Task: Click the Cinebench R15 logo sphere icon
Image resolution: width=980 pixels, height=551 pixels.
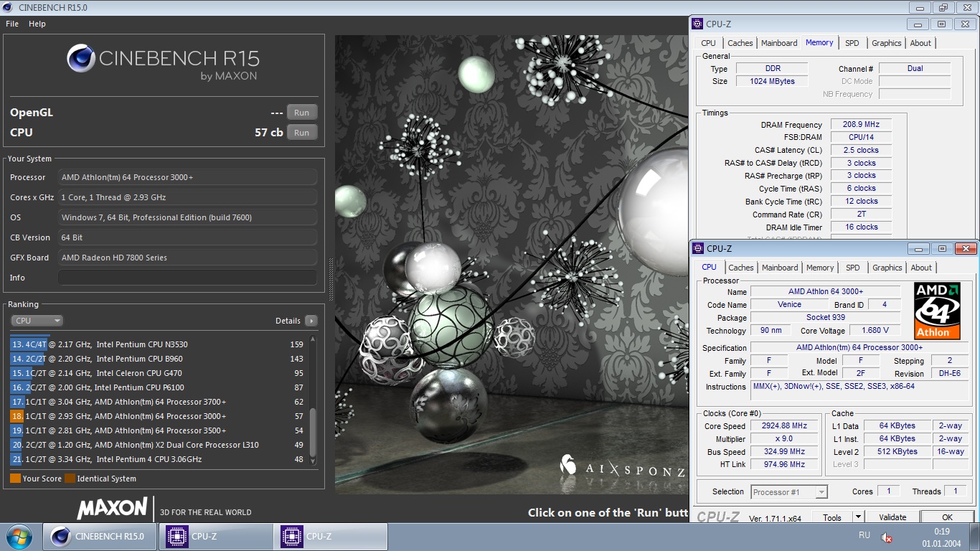Action: click(81, 58)
